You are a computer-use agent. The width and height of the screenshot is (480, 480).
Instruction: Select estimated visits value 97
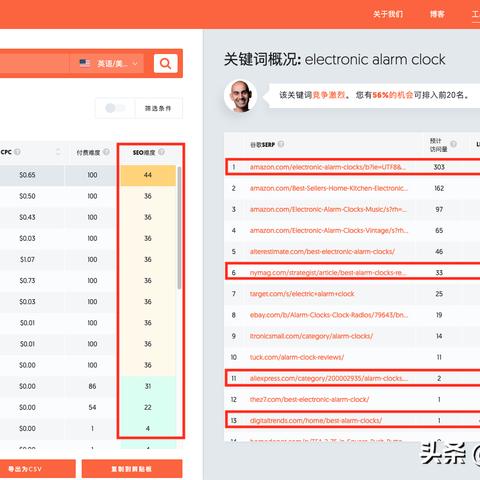pyautogui.click(x=439, y=209)
